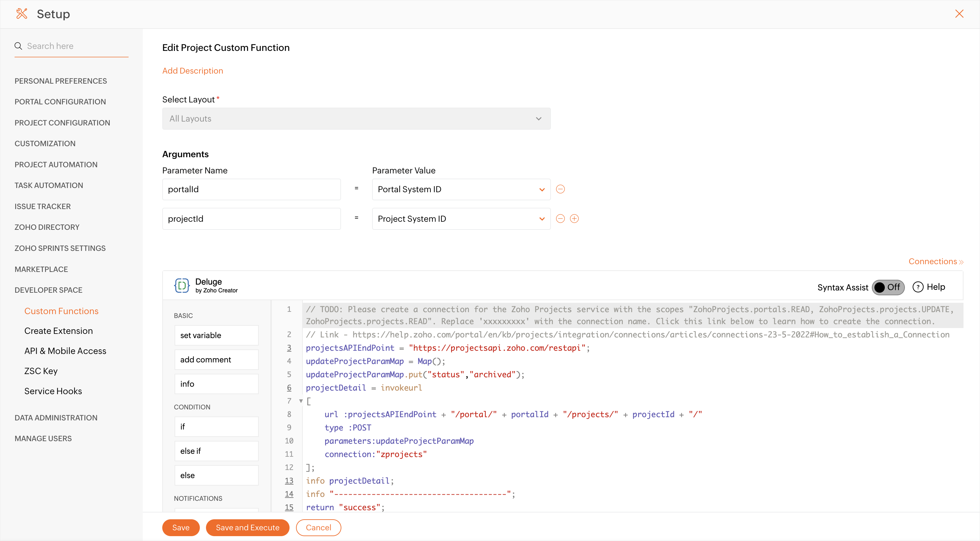Collapse code block at line 7

pos(301,401)
